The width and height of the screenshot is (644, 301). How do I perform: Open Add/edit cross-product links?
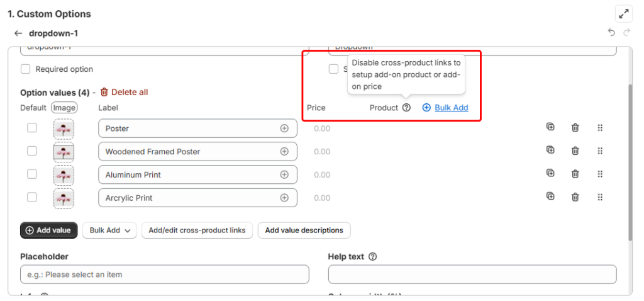pos(197,230)
